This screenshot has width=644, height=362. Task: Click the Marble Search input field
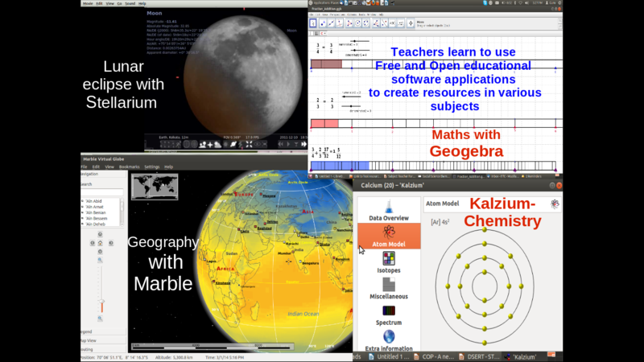point(102,192)
